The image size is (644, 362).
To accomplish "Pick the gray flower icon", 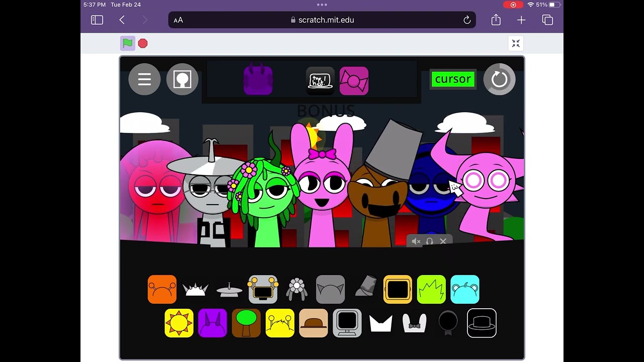I will pos(297,289).
